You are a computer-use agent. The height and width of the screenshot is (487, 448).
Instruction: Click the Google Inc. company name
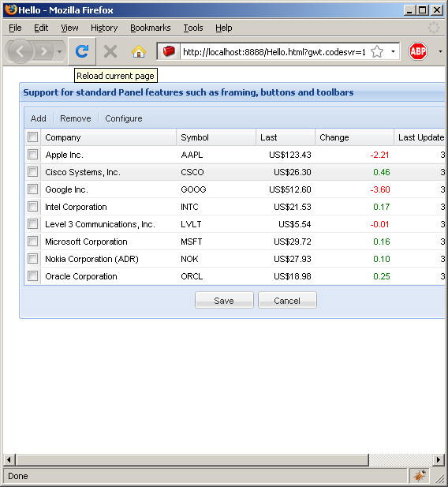point(66,189)
